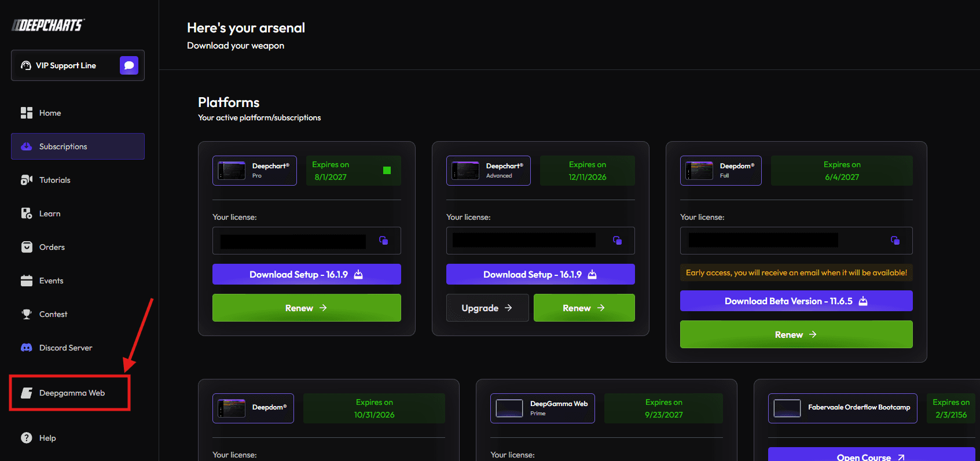This screenshot has height=461, width=980.
Task: Open the Contest page
Action: tap(78, 314)
